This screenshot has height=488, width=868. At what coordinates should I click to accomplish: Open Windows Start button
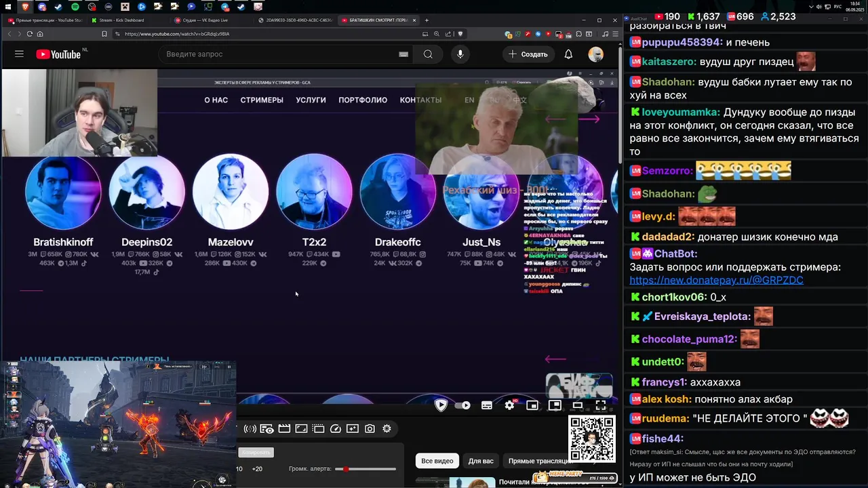pyautogui.click(x=8, y=6)
